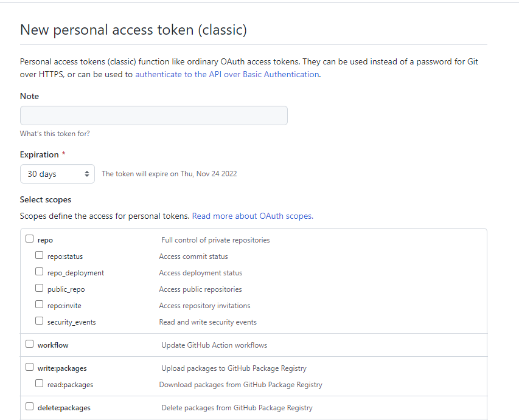Toggle the workflow scope checkbox

tap(29, 344)
